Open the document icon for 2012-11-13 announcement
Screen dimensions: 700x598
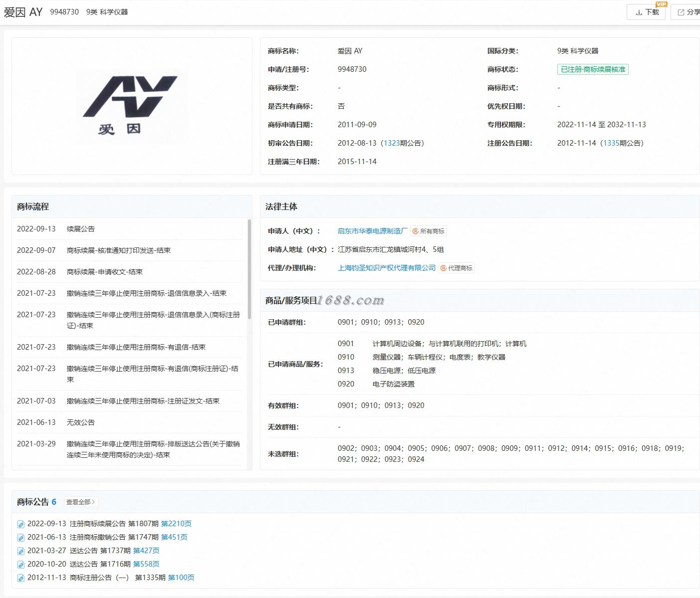pos(21,578)
